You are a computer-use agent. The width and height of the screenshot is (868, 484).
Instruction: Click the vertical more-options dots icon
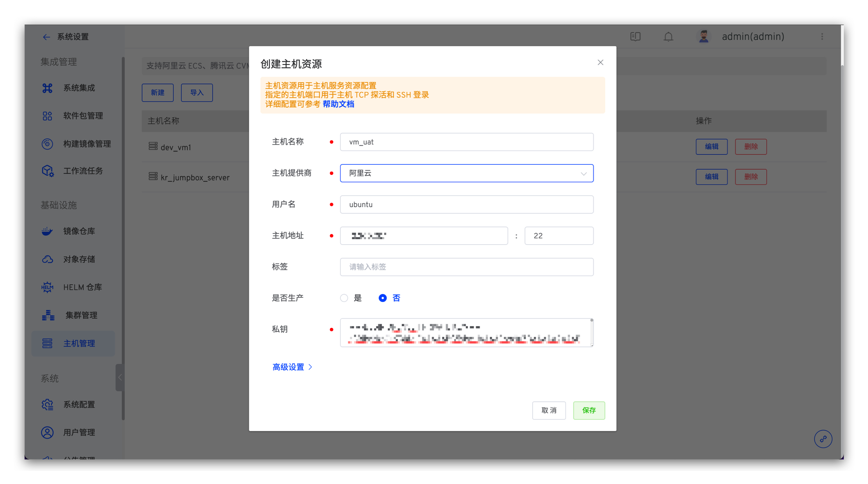822,36
